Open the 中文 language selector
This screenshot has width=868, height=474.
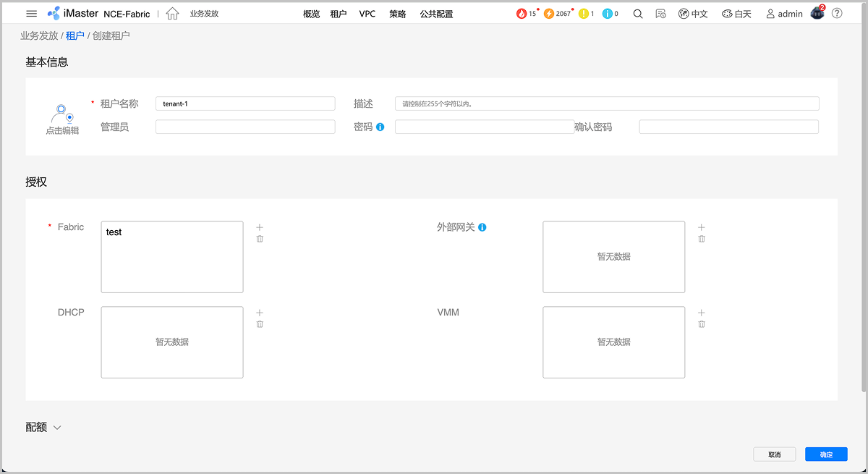693,14
